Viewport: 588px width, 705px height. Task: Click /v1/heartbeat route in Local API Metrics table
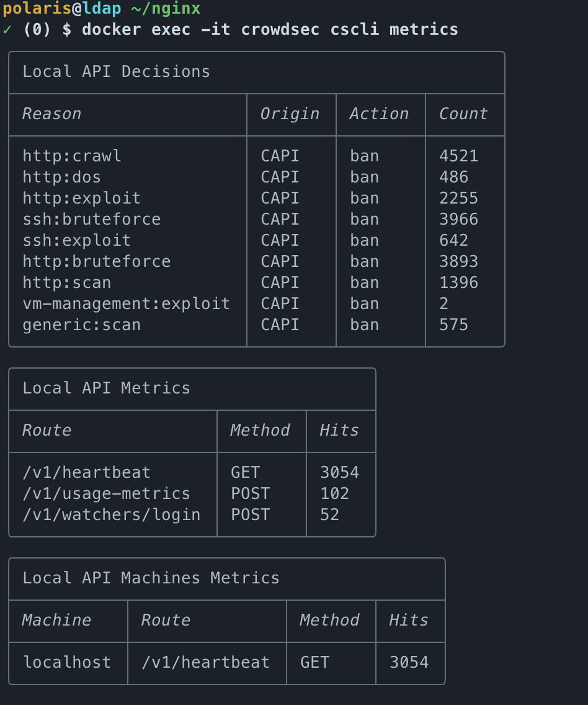(86, 472)
